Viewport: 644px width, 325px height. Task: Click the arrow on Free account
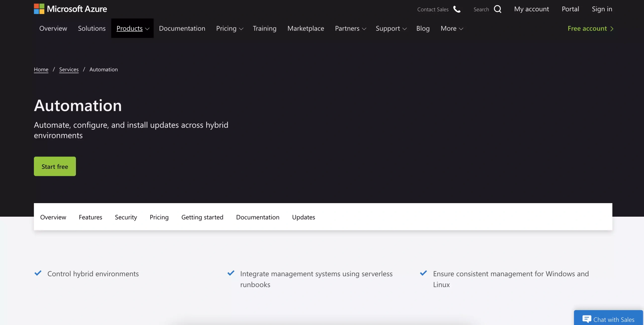coord(612,28)
